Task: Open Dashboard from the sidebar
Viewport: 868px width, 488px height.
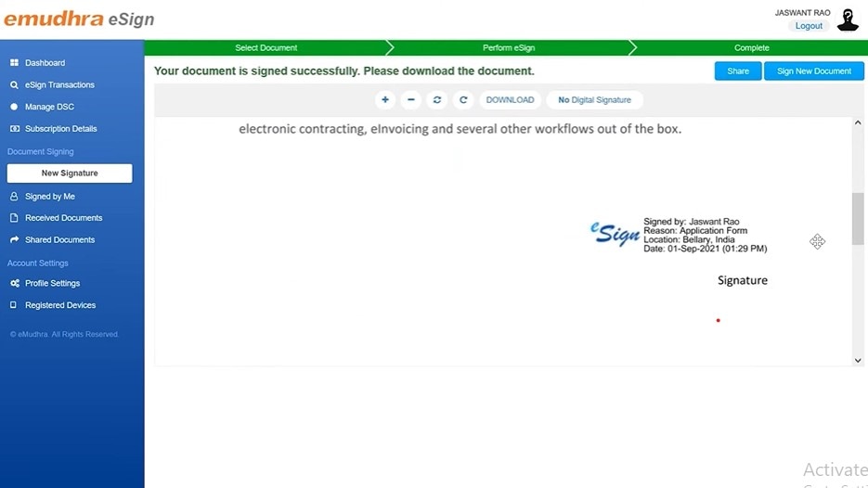Action: [45, 62]
